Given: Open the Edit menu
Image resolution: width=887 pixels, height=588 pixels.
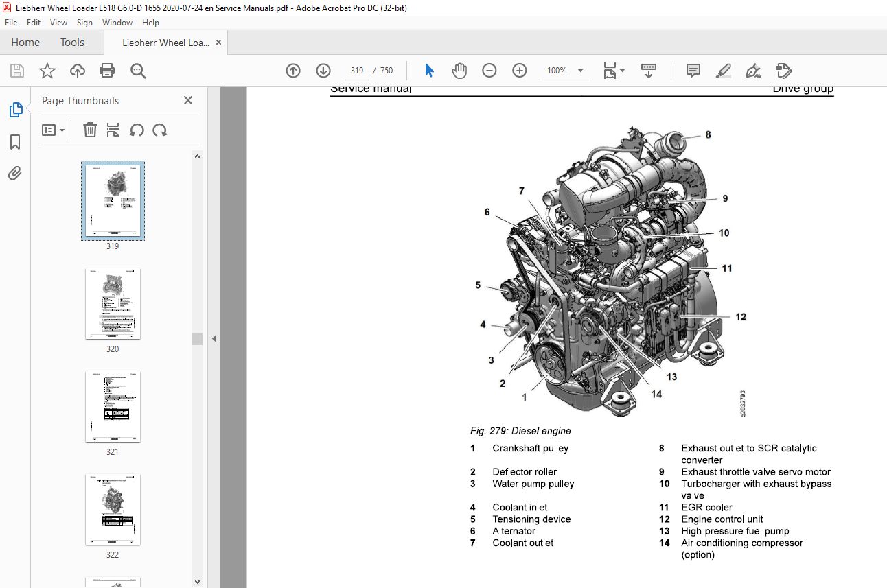Looking at the screenshot, I should click(x=34, y=23).
